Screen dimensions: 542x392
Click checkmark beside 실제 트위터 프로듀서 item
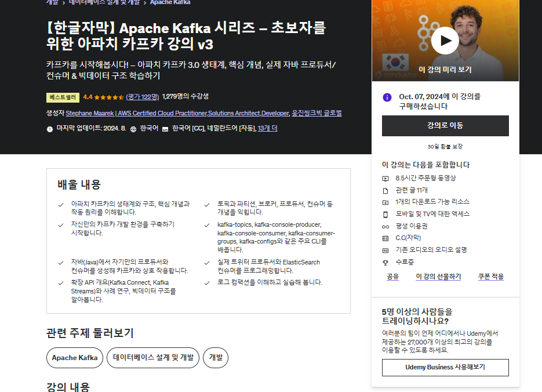click(x=207, y=263)
